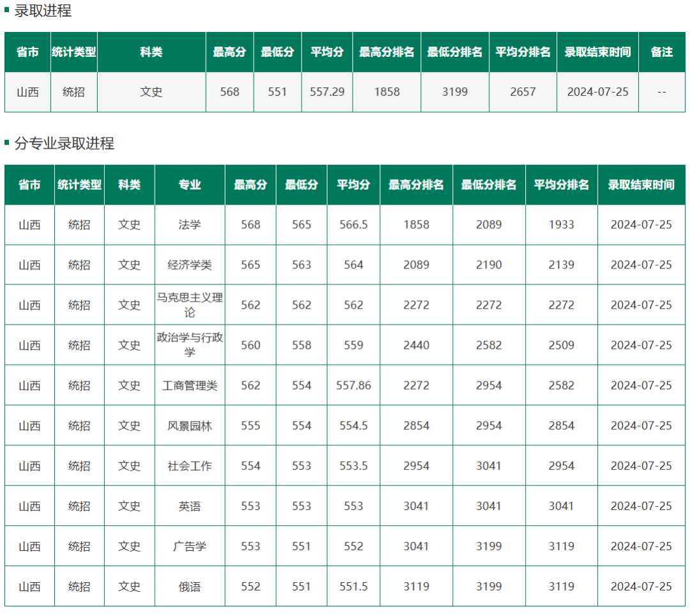Viewport: 690px width, 616px height.
Task: Click highest rank 2440 in 政治学与行政学 row
Action: [417, 345]
